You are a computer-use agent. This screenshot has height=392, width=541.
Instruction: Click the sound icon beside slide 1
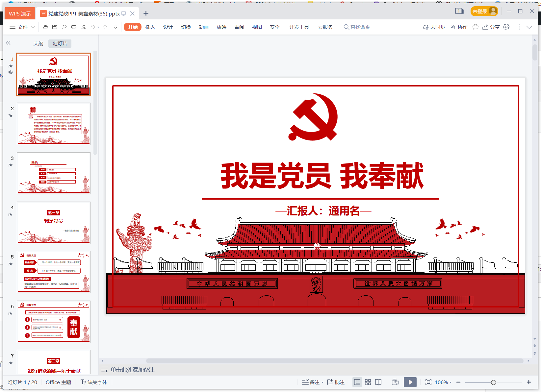coord(11,72)
